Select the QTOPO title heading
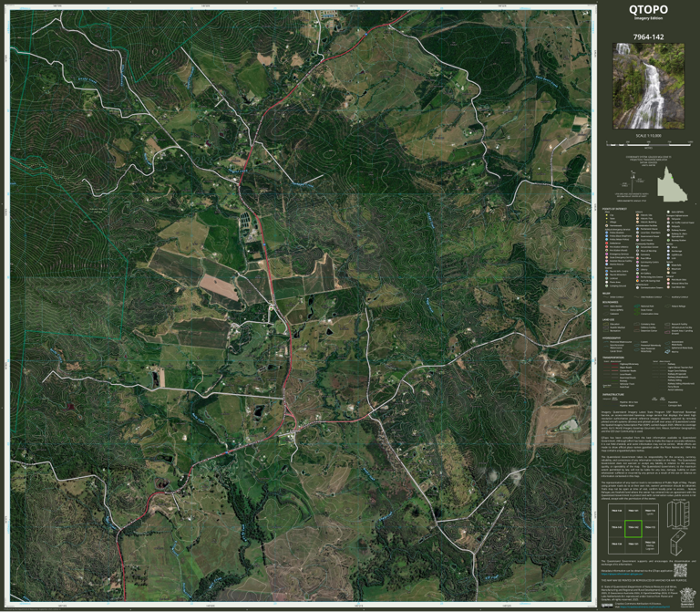This screenshot has width=700, height=612. coord(648,9)
